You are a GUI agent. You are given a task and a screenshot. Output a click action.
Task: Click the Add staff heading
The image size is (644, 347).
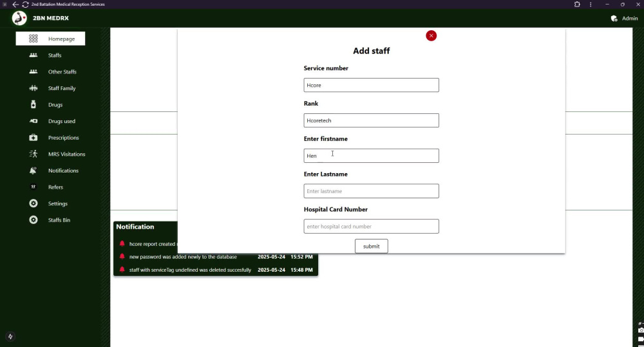(x=372, y=51)
